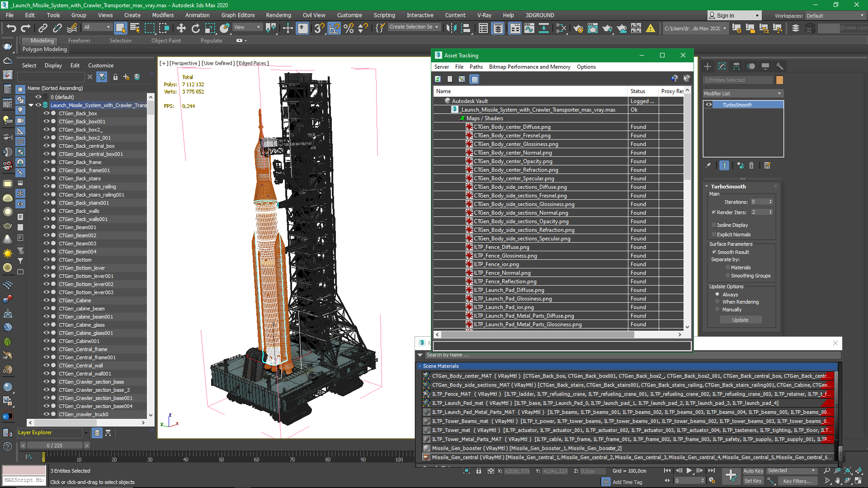The width and height of the screenshot is (868, 488).
Task: Remove modifier from stack trash icon
Action: 751,165
